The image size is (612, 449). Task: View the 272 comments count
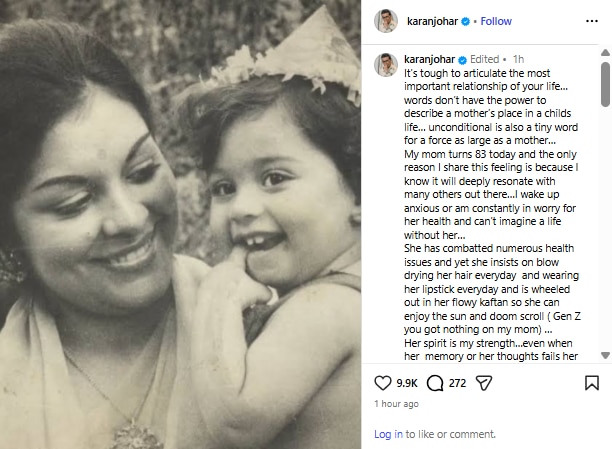point(458,383)
